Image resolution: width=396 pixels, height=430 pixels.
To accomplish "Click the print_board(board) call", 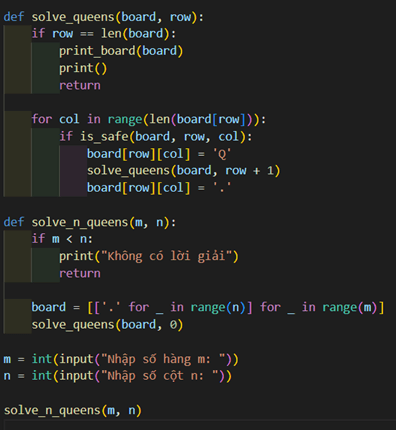I will pos(121,51).
